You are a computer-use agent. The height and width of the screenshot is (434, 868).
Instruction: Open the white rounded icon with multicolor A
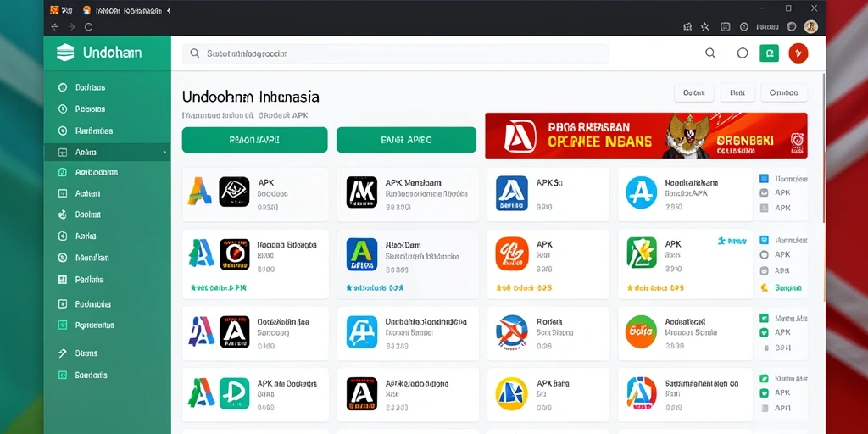[x=642, y=393]
